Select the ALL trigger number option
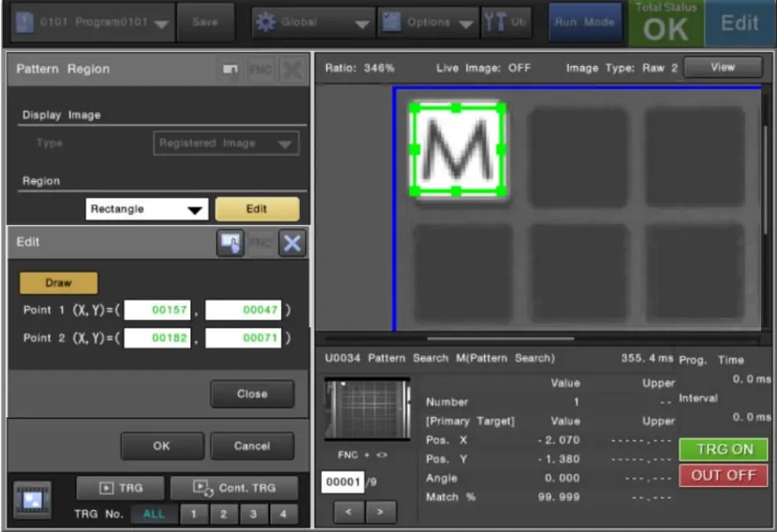The width and height of the screenshot is (777, 532). click(153, 514)
